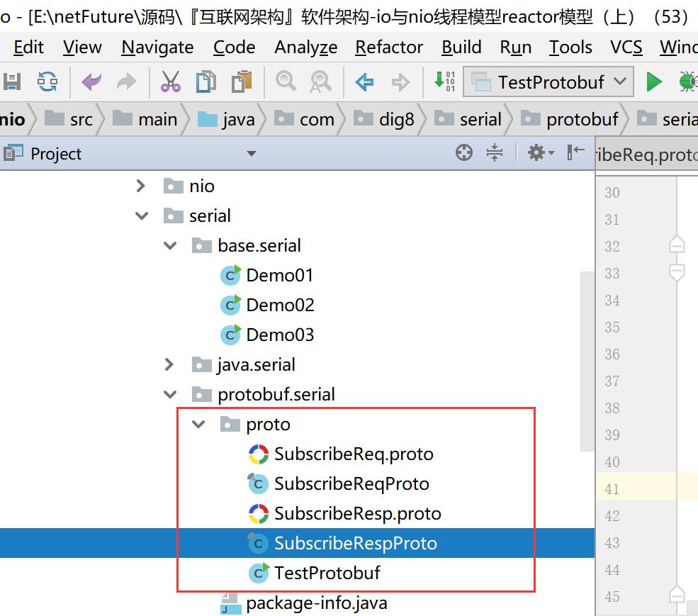Open the Run menu
This screenshot has height=616, width=698.
[x=515, y=47]
